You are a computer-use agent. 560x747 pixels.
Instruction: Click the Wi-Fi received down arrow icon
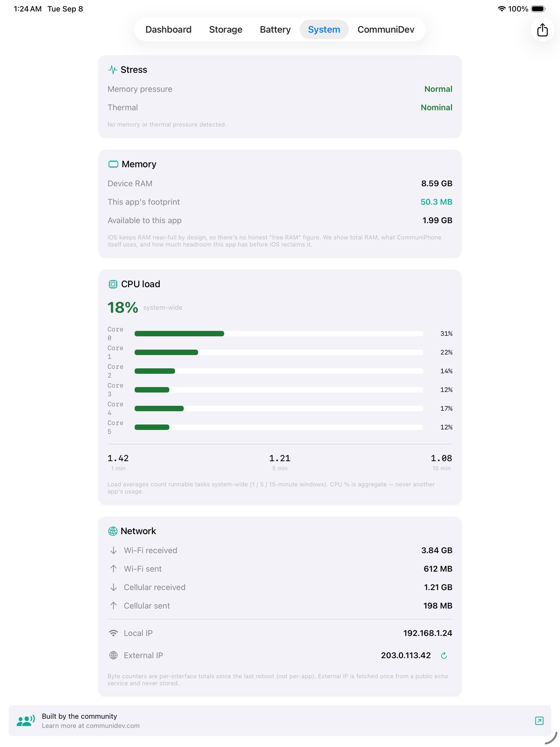pyautogui.click(x=113, y=550)
